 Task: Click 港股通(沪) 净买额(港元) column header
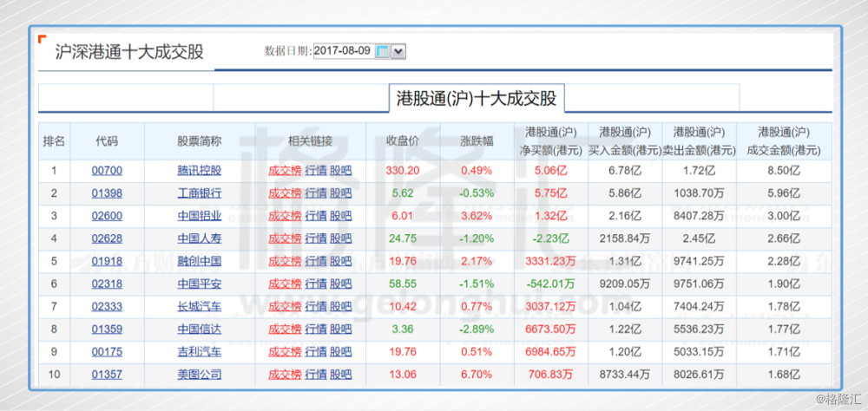tap(551, 141)
